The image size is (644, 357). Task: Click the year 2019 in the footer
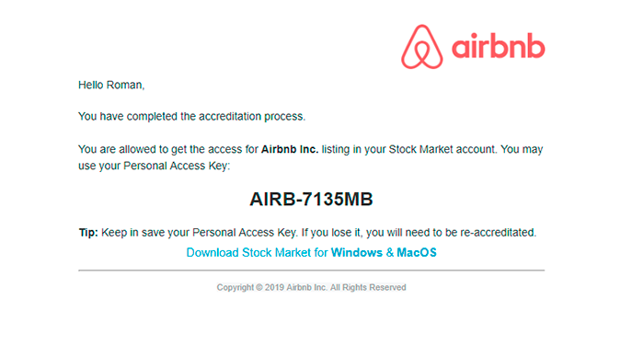274,288
